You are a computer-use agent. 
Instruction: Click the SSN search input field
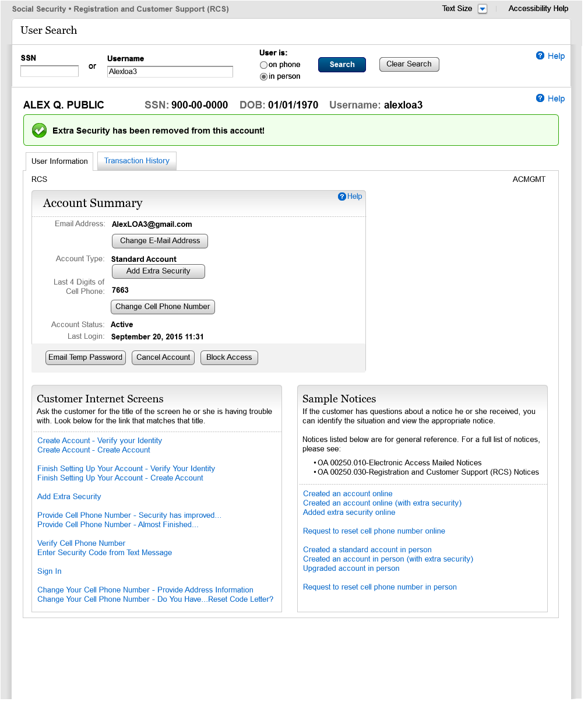(x=50, y=71)
